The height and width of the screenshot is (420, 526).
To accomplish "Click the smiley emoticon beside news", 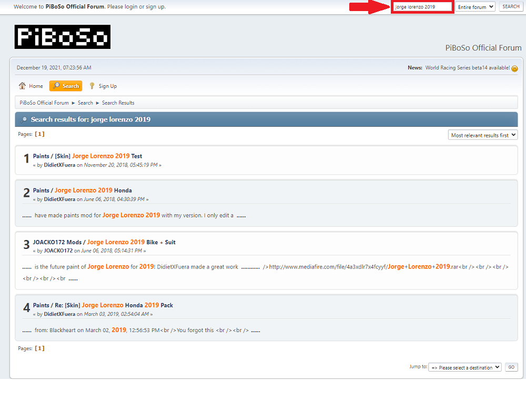I will [514, 68].
